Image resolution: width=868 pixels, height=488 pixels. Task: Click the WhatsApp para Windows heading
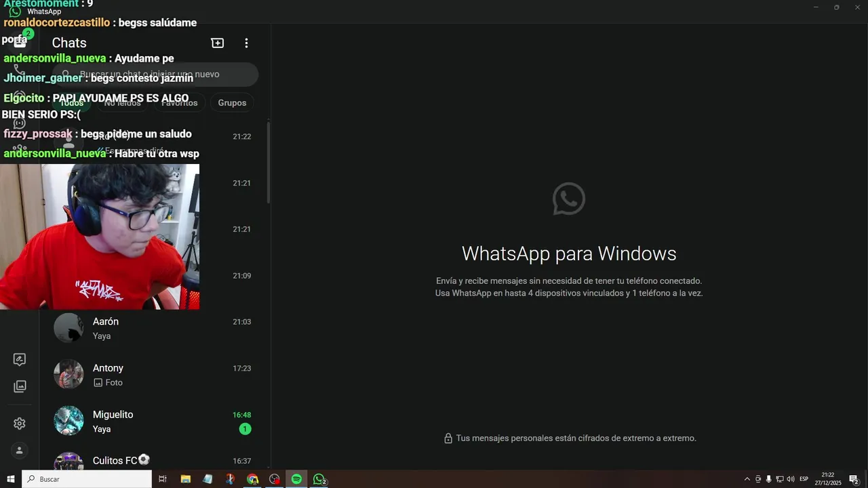(569, 253)
